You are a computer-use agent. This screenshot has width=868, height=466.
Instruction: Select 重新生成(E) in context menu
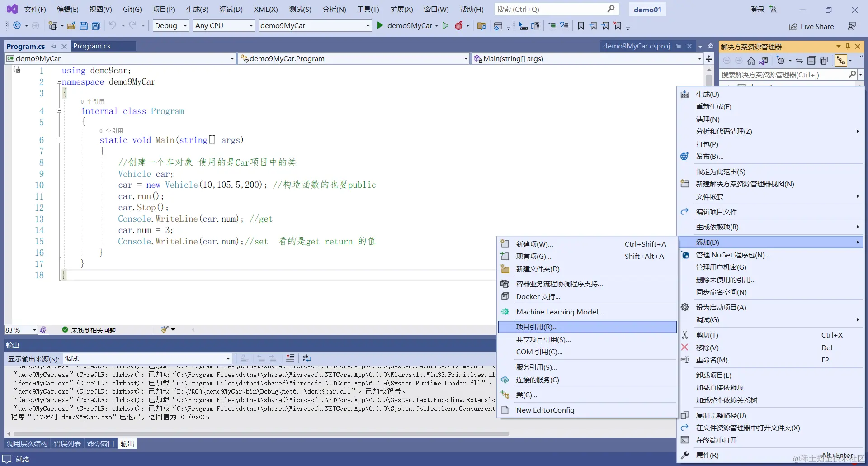point(771,107)
